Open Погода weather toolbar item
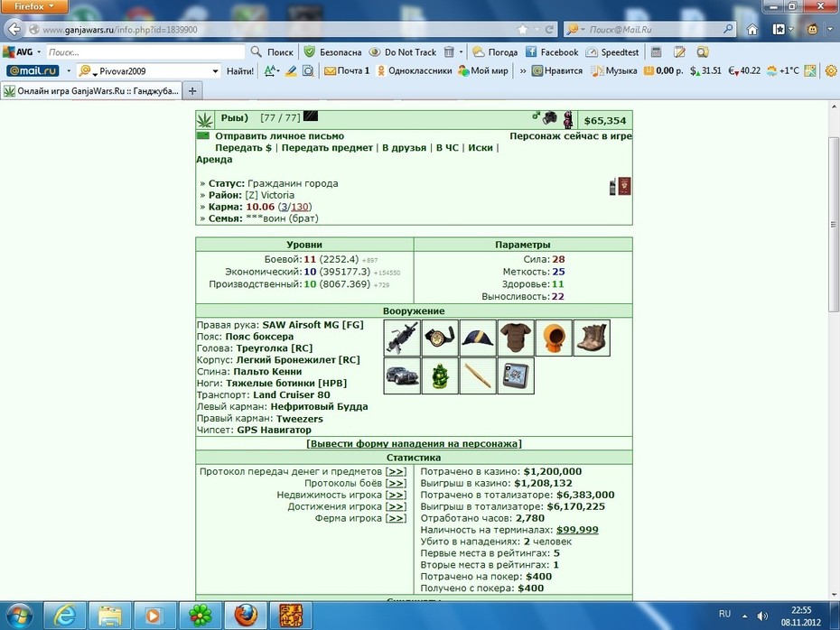This screenshot has width=840, height=630. point(495,52)
